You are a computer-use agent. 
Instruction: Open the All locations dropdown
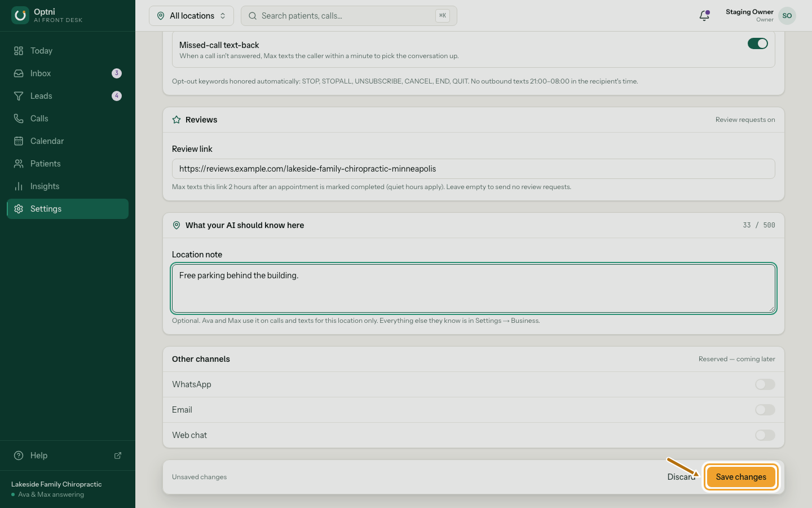click(191, 16)
